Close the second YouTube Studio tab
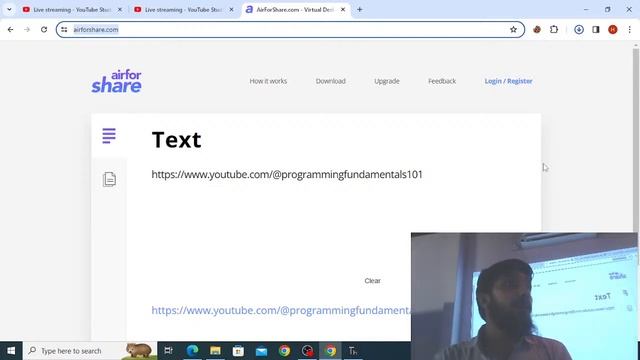 (231, 9)
